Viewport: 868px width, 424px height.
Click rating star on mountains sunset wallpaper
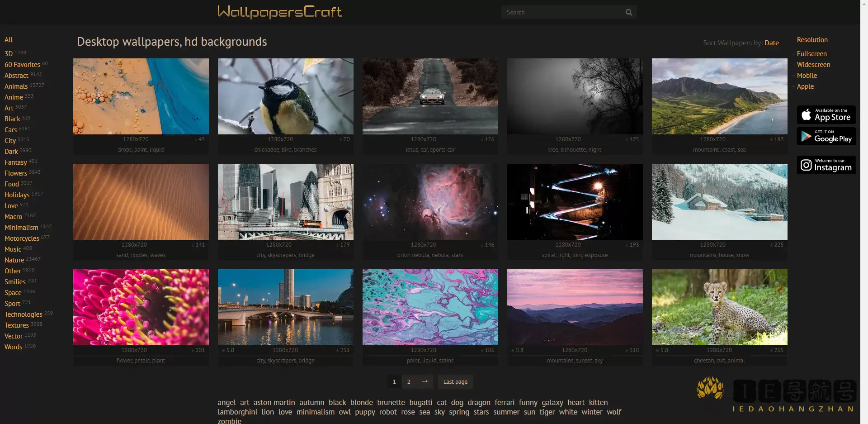point(512,351)
